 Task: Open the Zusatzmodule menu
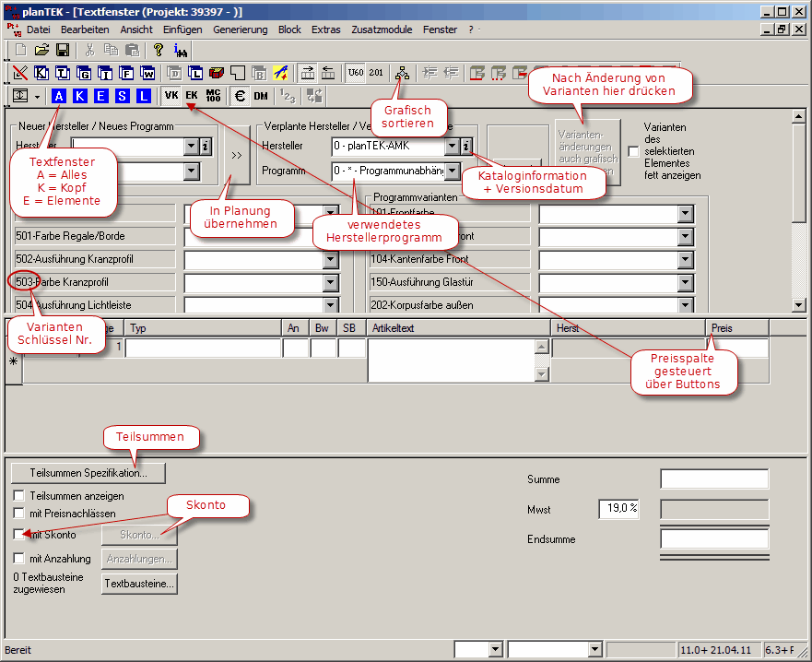tap(382, 30)
